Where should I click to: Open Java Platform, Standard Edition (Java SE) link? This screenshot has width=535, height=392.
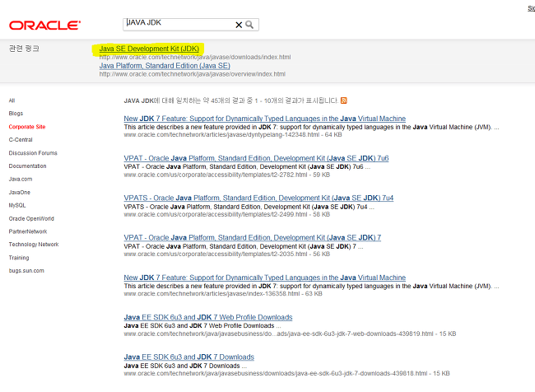(165, 66)
